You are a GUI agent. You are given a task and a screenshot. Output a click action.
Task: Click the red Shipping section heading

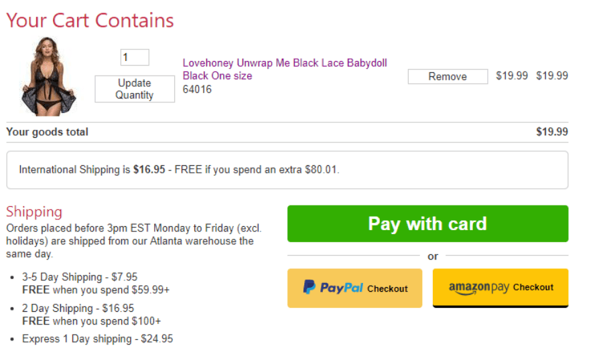point(34,212)
